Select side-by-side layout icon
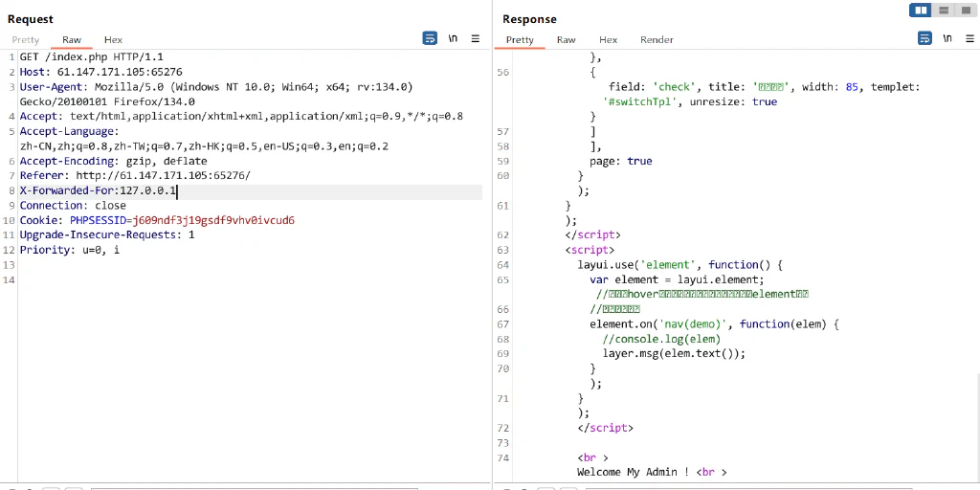This screenshot has height=490, width=980. coord(921,10)
